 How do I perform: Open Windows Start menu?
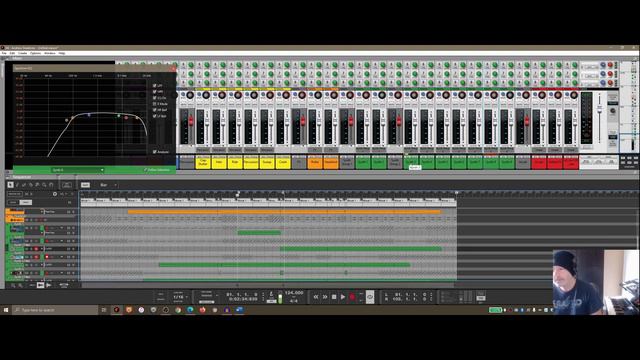pos(6,310)
